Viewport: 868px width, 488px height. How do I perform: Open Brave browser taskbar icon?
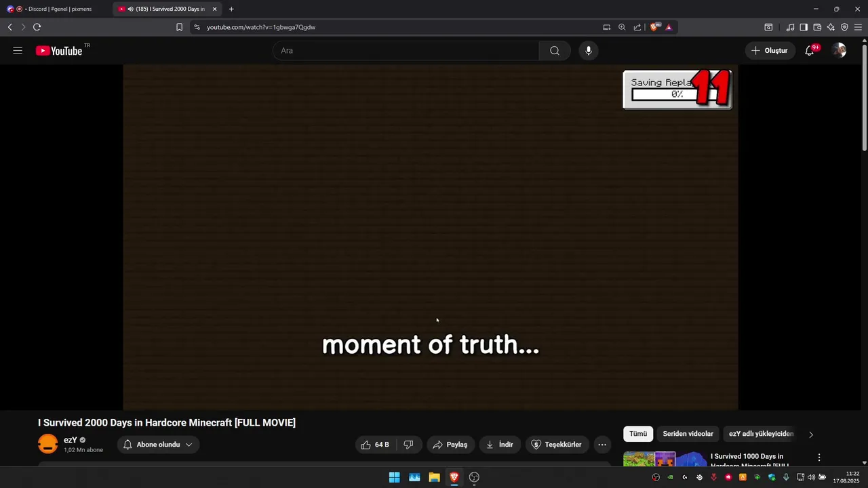pyautogui.click(x=454, y=477)
